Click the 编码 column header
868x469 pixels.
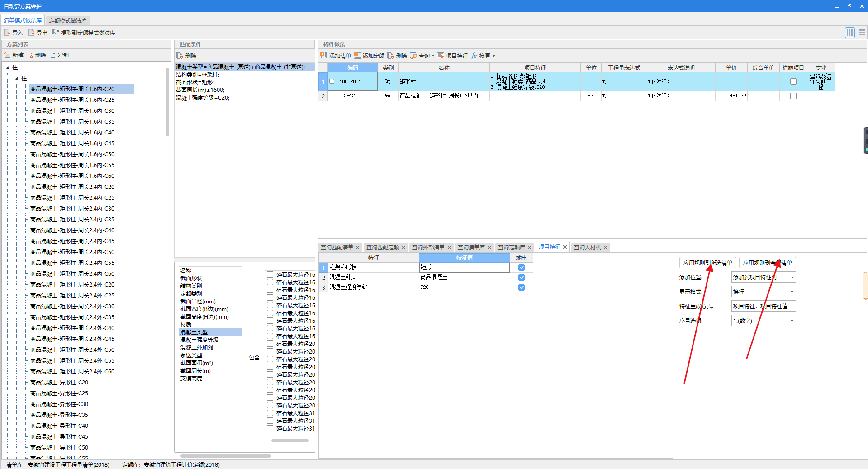point(353,67)
